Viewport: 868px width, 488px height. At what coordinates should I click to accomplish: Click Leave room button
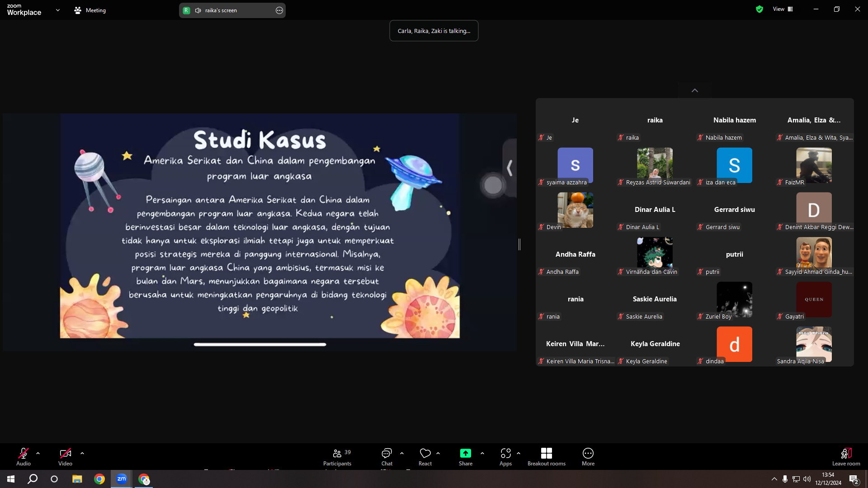(846, 456)
